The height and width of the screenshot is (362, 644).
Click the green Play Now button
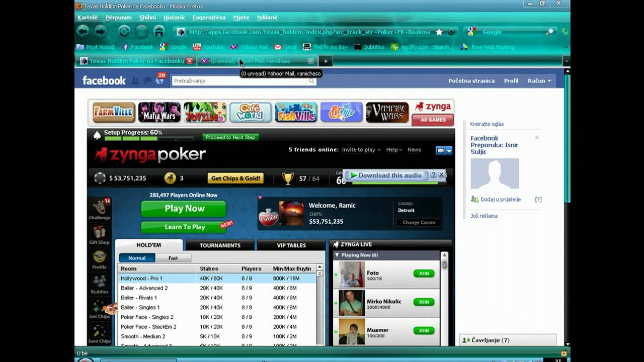[184, 208]
